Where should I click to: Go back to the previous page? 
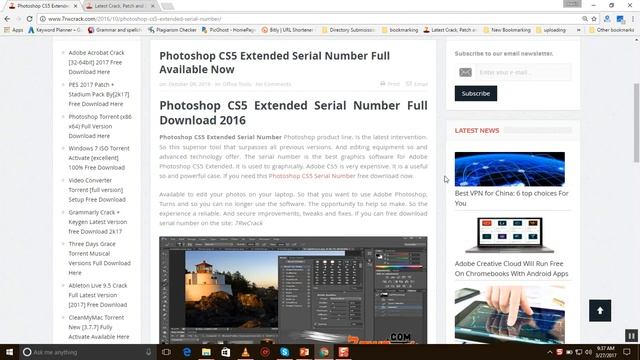(7, 19)
